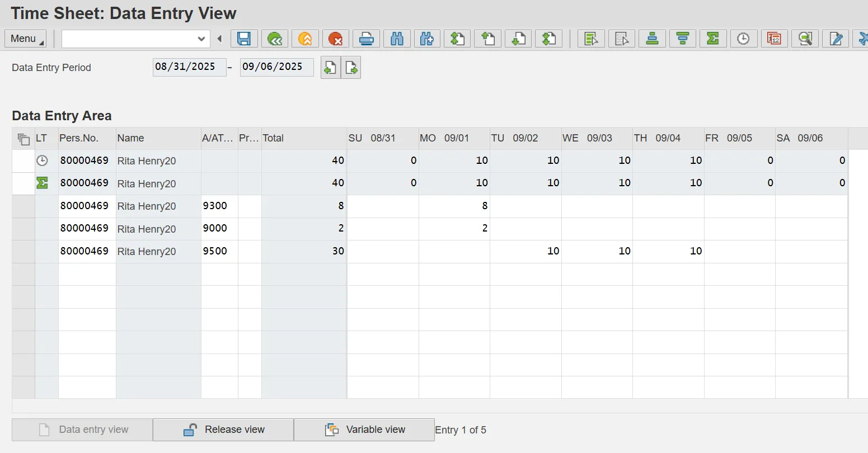Click the Save diskette icon
The width and height of the screenshot is (868, 453).
coord(244,39)
